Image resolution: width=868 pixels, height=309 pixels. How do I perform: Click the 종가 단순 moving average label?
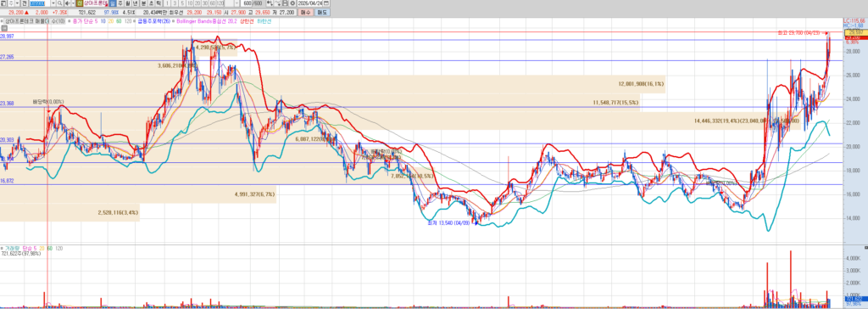84,21
